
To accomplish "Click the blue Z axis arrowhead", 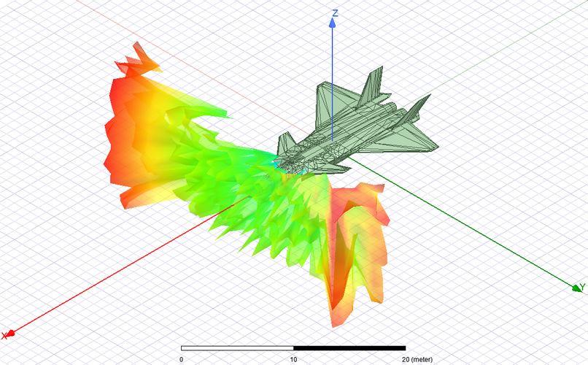I will pyautogui.click(x=332, y=23).
